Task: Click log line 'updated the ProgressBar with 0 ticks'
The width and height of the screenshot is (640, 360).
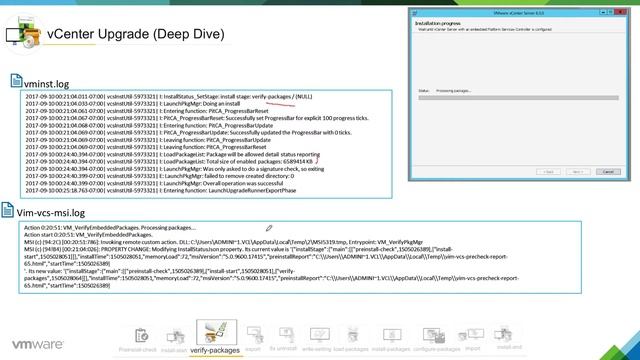Action: tap(189, 133)
